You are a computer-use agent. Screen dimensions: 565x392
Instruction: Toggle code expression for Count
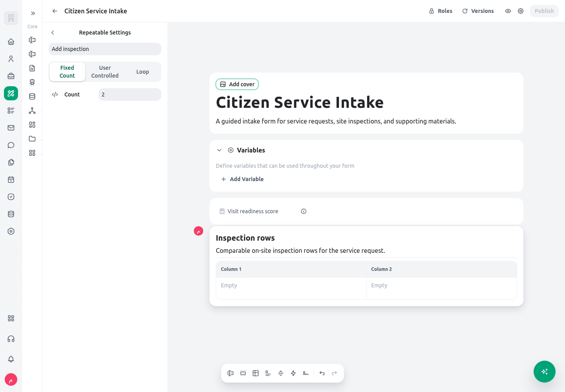click(55, 94)
